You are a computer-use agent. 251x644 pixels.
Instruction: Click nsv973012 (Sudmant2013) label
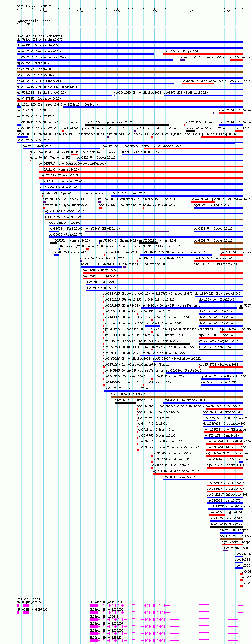36,134
